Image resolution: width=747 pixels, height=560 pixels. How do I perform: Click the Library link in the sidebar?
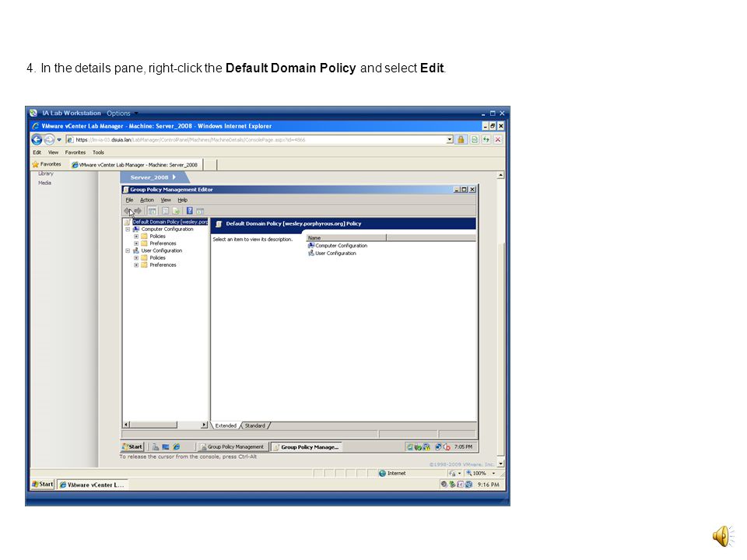(46, 173)
